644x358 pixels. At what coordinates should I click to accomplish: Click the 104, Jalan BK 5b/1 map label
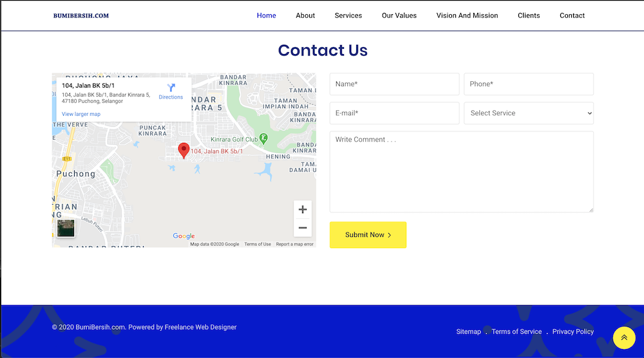coord(217,151)
